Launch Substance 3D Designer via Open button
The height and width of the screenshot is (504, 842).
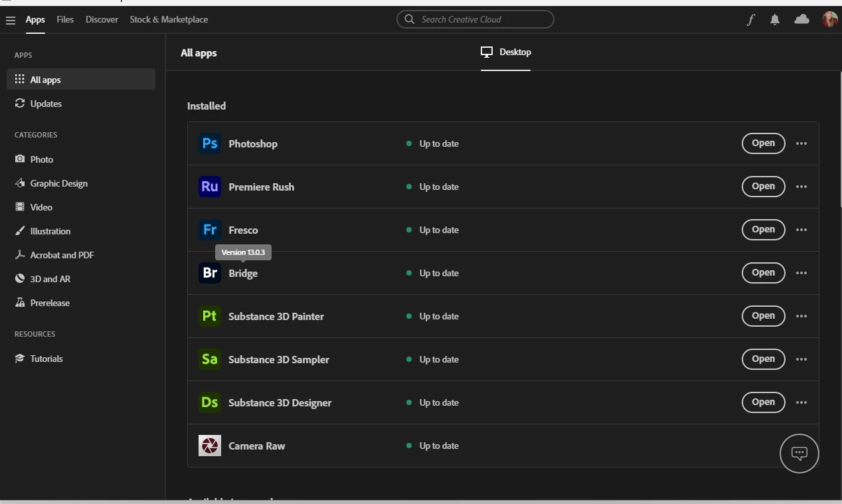point(763,402)
